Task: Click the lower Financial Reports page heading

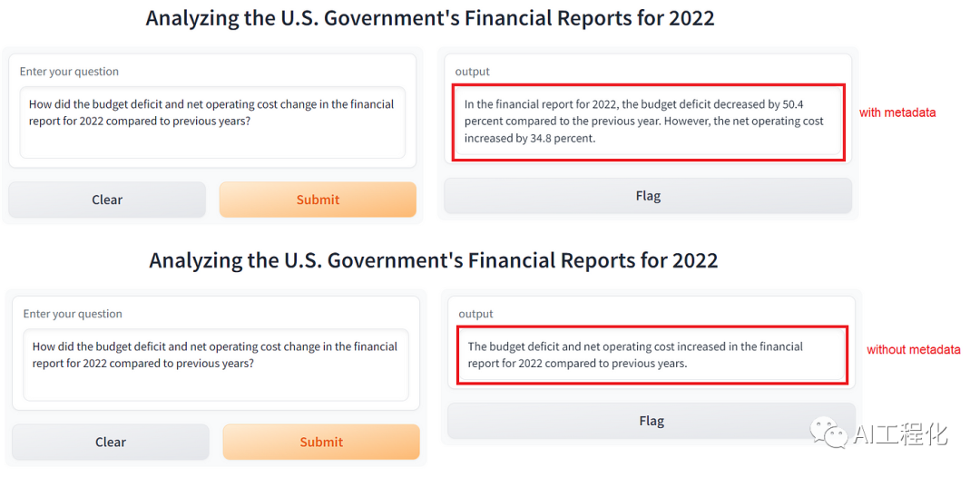Action: [x=434, y=261]
